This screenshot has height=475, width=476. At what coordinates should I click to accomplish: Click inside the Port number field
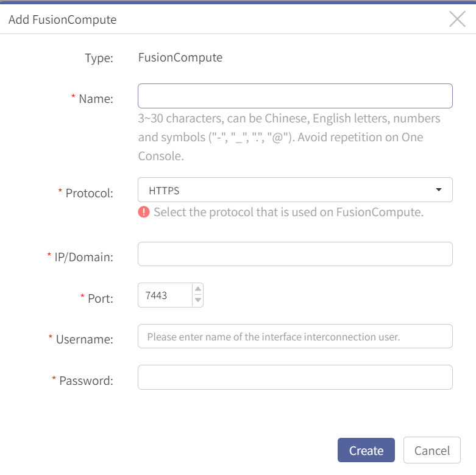pos(165,295)
